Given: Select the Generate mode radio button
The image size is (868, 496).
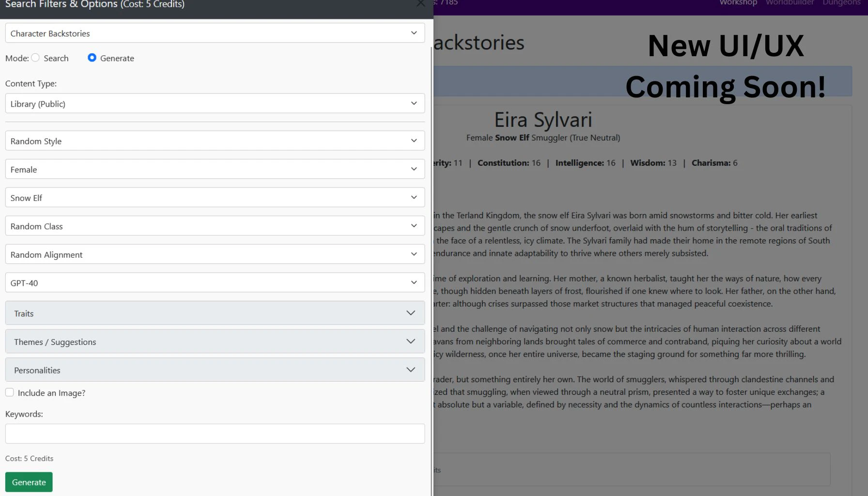Looking at the screenshot, I should (92, 58).
